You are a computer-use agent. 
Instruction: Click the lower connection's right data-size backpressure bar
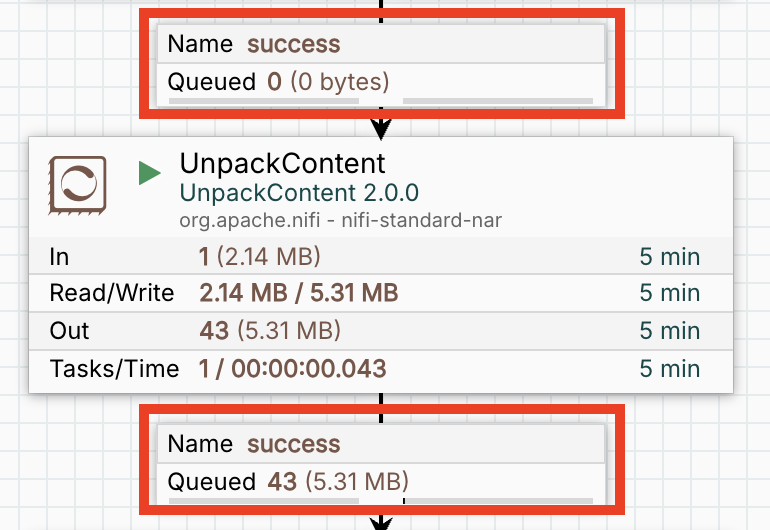[497, 500]
